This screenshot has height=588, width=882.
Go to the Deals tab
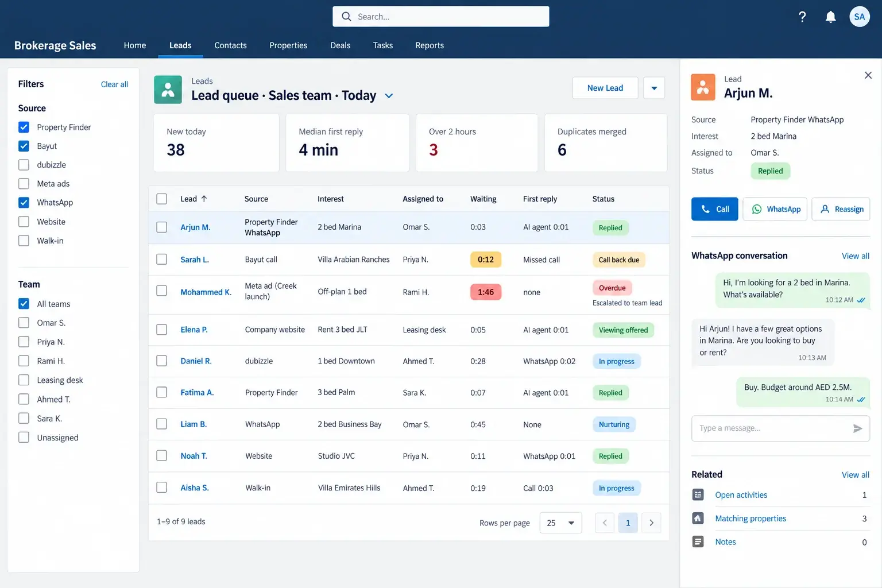[x=340, y=45]
